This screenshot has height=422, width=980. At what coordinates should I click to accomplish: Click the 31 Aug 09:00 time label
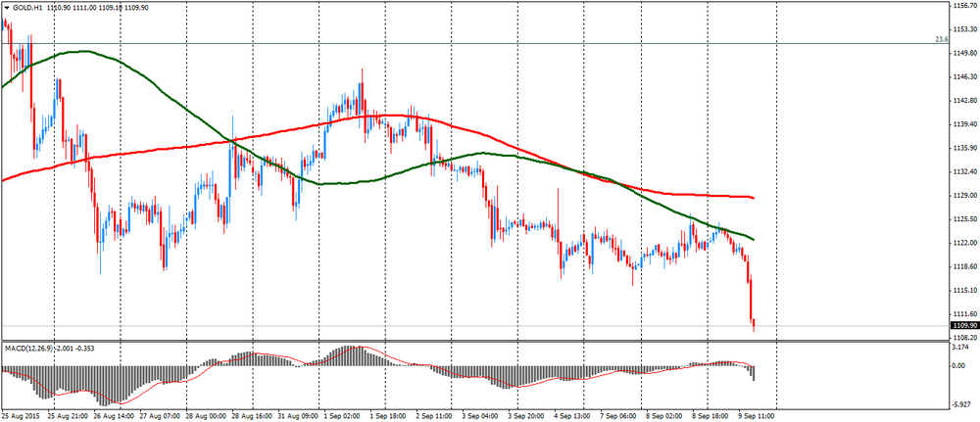click(x=299, y=414)
